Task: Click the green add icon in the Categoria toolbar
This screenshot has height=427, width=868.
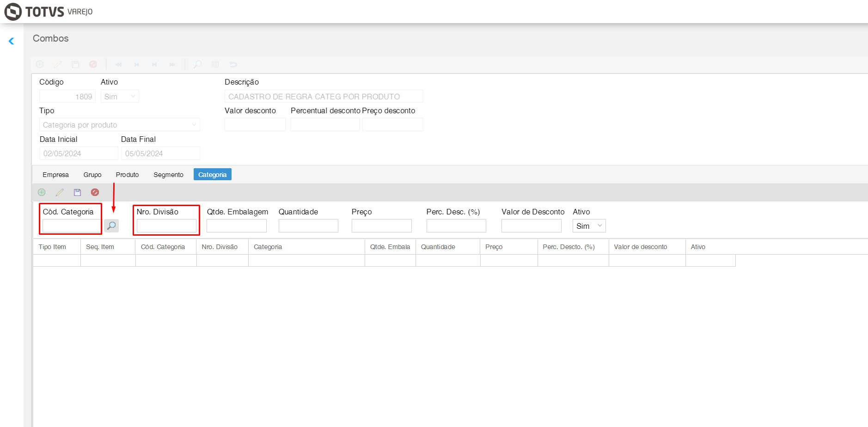Action: click(42, 192)
